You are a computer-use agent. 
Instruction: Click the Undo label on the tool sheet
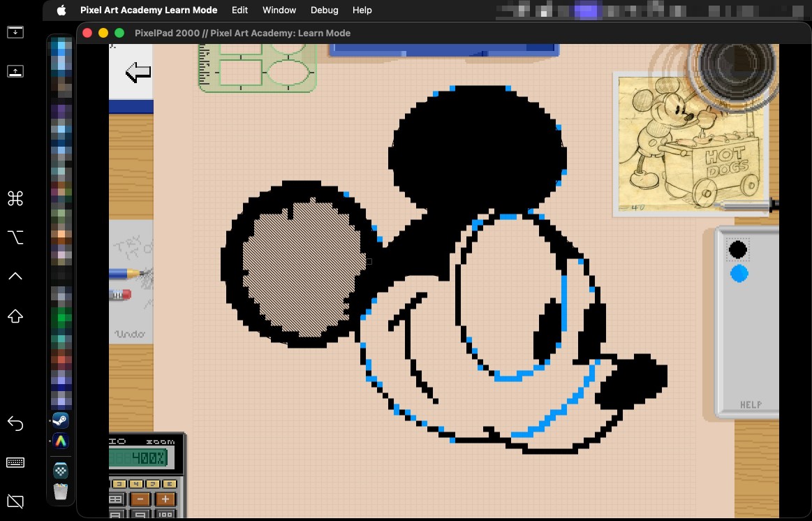129,334
